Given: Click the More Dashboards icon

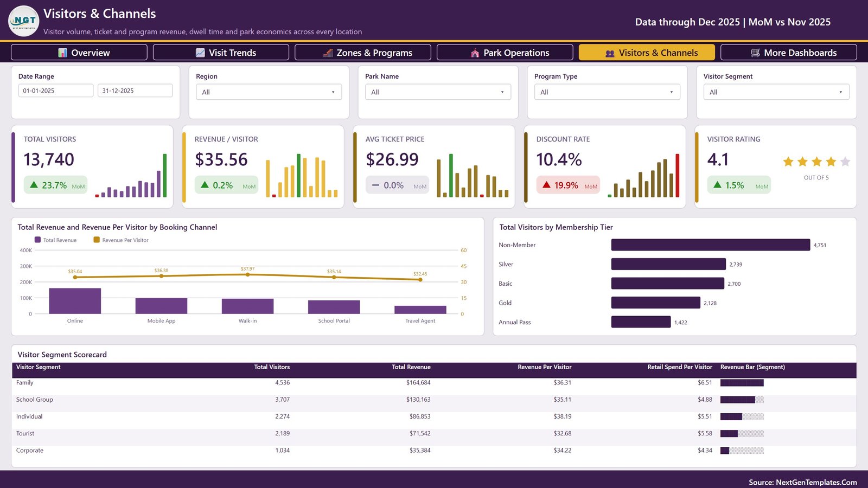Looking at the screenshot, I should tap(755, 53).
